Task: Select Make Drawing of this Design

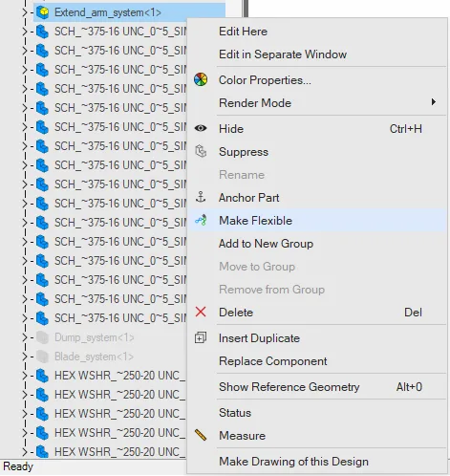Action: (293, 462)
